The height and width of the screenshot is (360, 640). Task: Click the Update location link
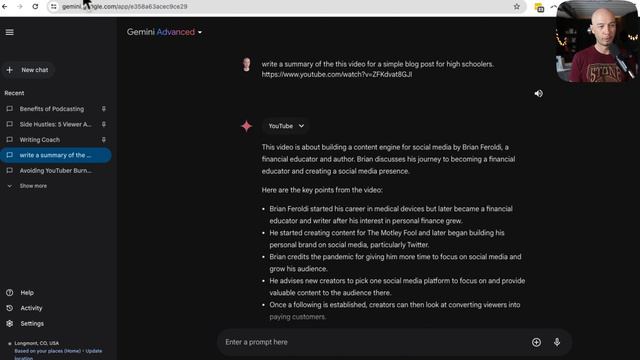tap(93, 351)
